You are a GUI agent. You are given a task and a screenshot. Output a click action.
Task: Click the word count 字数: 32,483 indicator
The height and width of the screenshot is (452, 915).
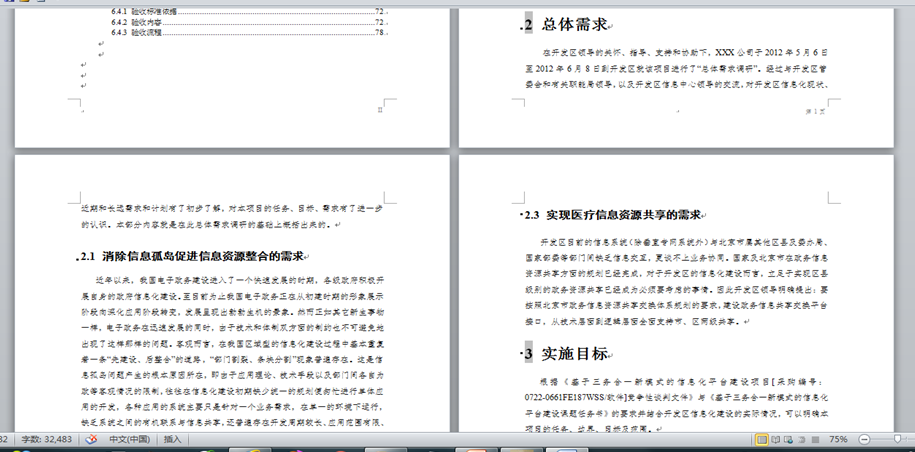pyautogui.click(x=47, y=439)
